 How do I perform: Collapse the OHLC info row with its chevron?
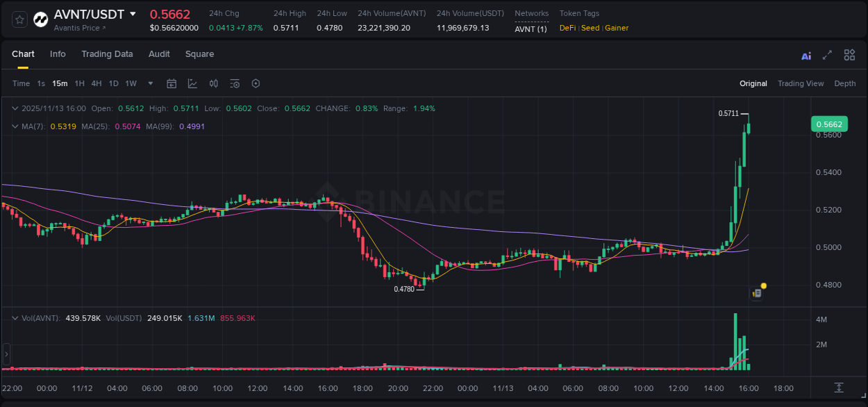click(x=15, y=108)
